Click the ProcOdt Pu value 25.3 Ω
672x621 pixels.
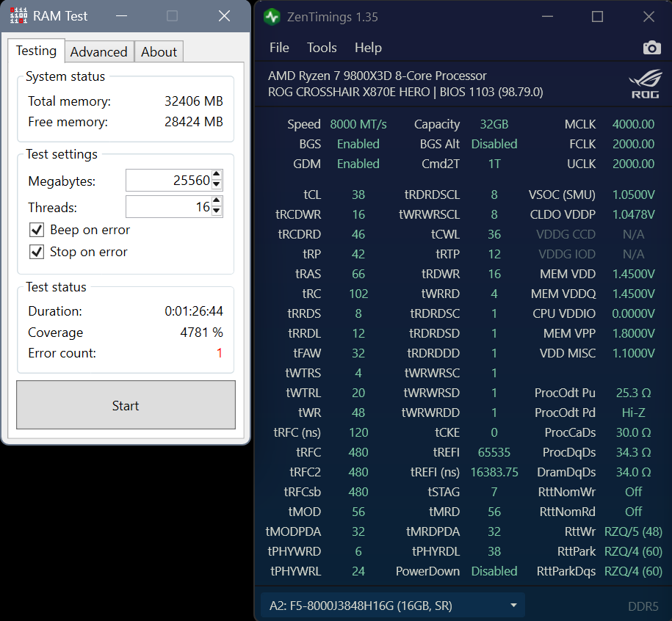pyautogui.click(x=633, y=393)
